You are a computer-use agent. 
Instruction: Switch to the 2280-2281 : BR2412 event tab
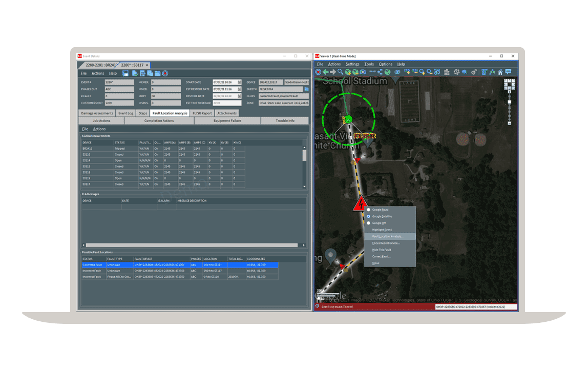tap(99, 65)
